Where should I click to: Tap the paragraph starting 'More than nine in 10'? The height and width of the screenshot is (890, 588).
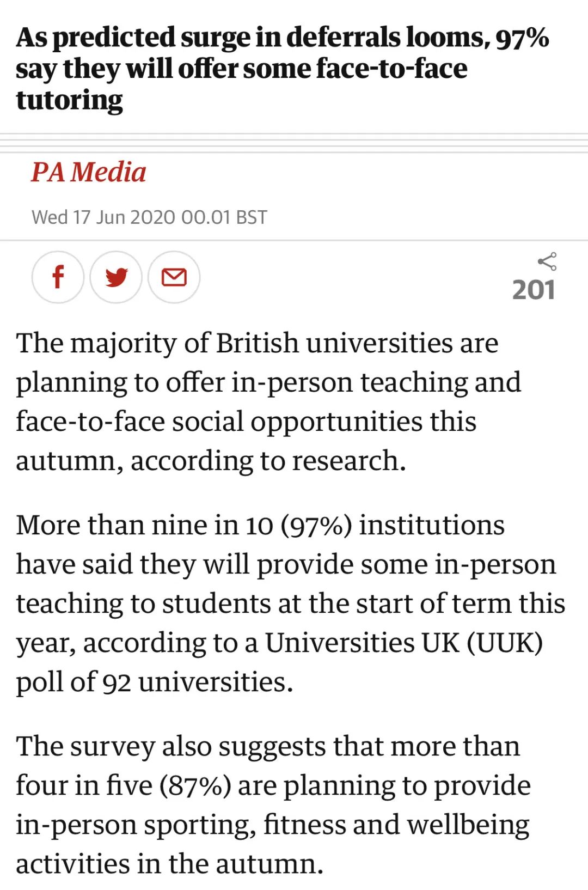coord(290,604)
